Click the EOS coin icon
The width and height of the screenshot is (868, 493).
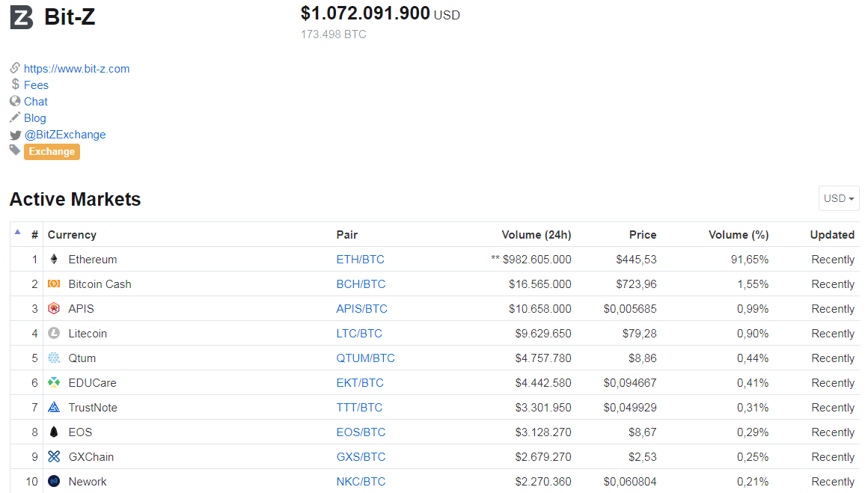(54, 432)
